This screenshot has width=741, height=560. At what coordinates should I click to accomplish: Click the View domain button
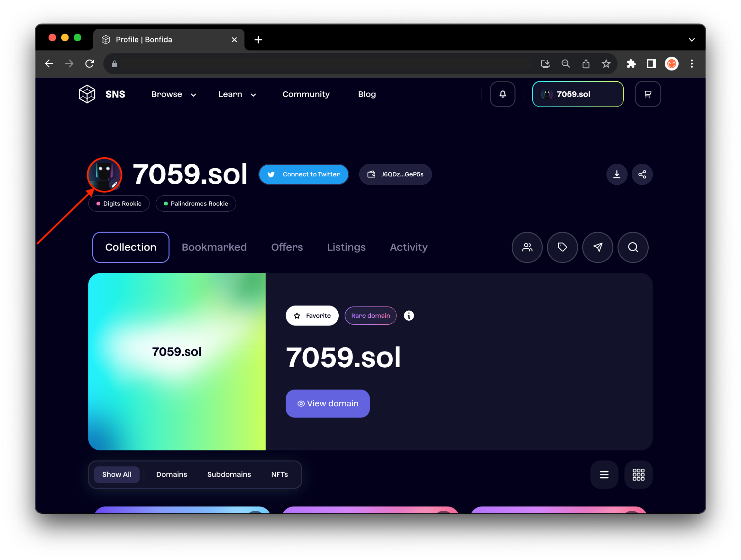point(327,403)
